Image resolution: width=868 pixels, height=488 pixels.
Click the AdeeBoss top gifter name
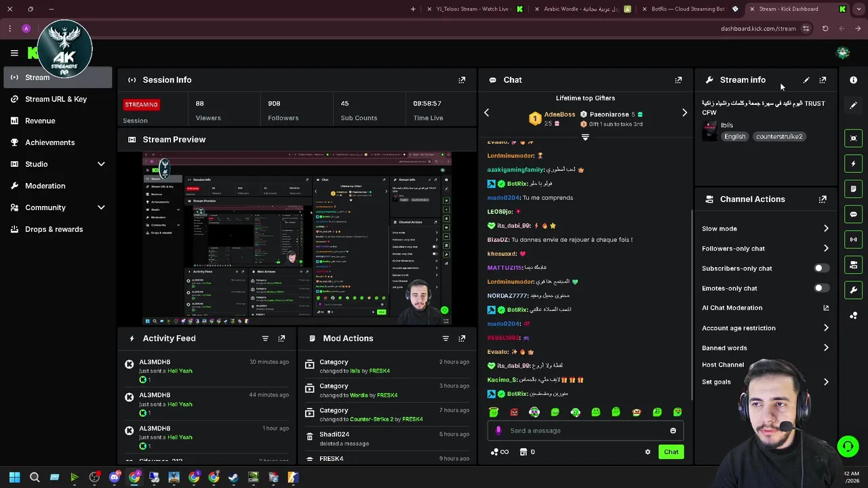[x=559, y=115]
